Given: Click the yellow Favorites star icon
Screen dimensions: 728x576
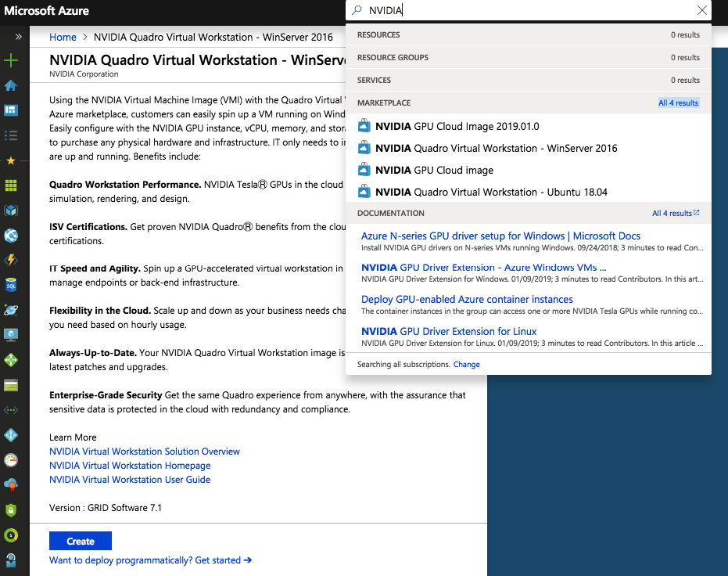Looking at the screenshot, I should [x=11, y=160].
